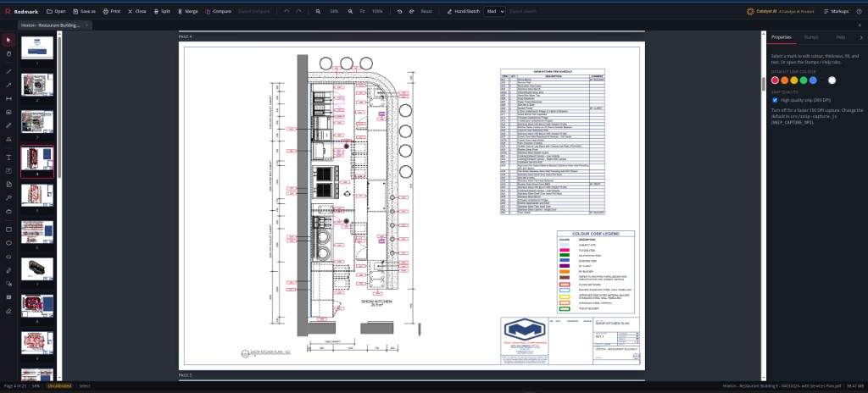This screenshot has height=393, width=868.
Task: Pick the blue default line colour
Action: (x=813, y=80)
